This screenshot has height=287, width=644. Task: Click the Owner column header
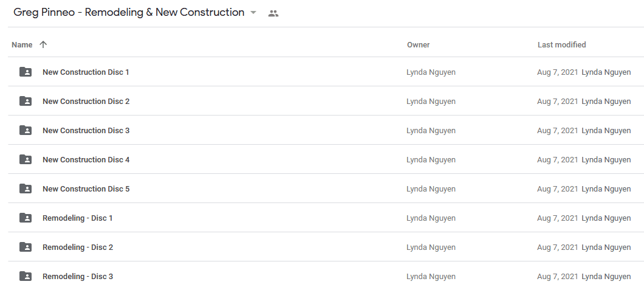[x=418, y=45]
